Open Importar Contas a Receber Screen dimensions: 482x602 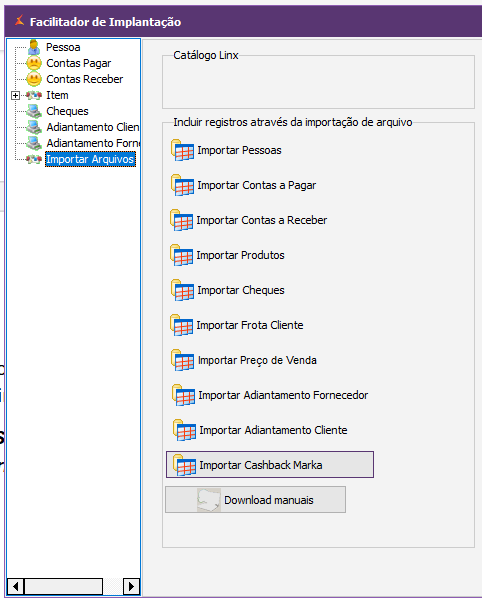262,220
